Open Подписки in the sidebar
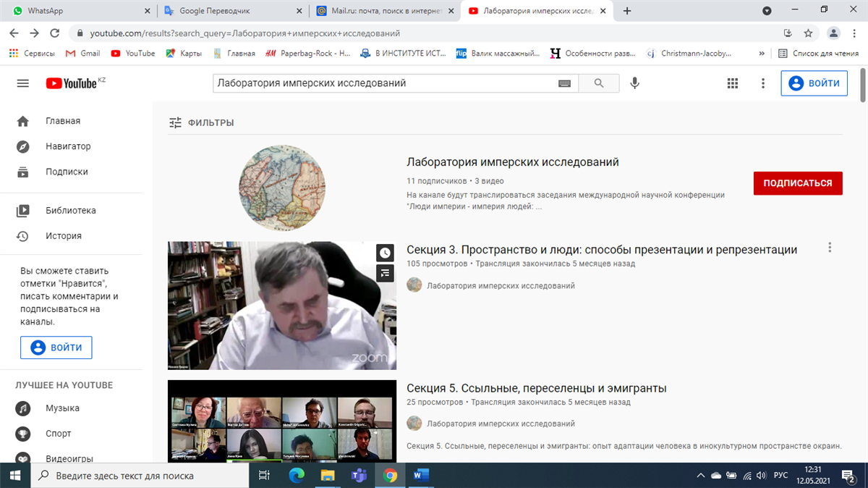Viewport: 868px width, 488px height. click(x=67, y=172)
